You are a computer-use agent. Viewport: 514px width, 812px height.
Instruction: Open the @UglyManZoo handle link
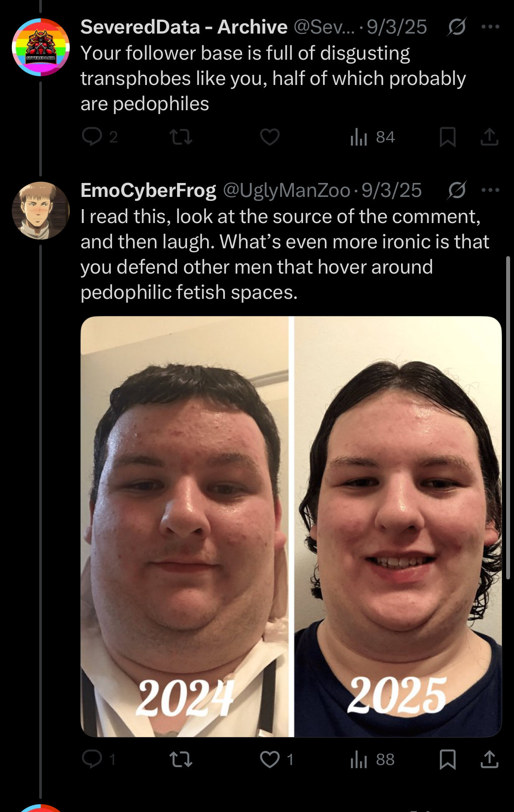pos(286,190)
